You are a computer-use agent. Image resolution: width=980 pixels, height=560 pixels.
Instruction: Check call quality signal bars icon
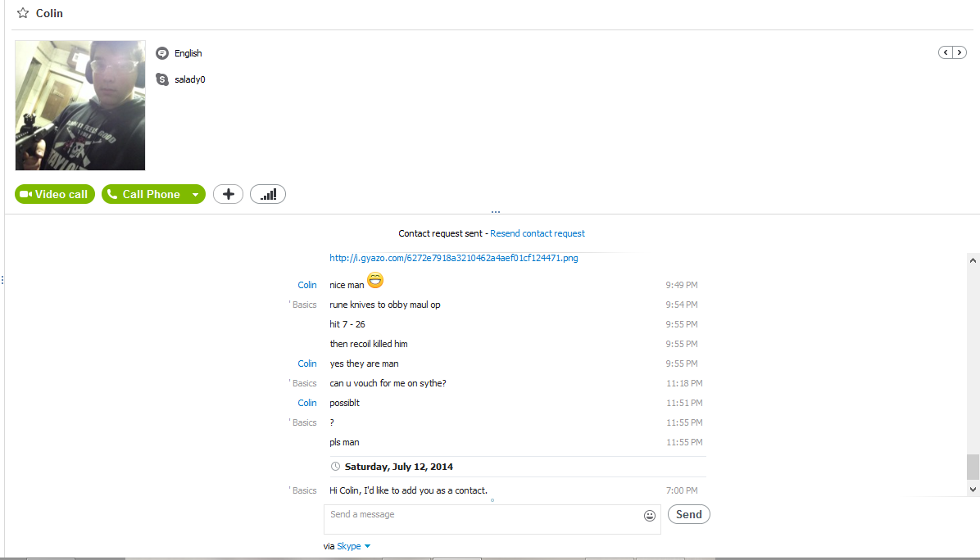coord(268,194)
